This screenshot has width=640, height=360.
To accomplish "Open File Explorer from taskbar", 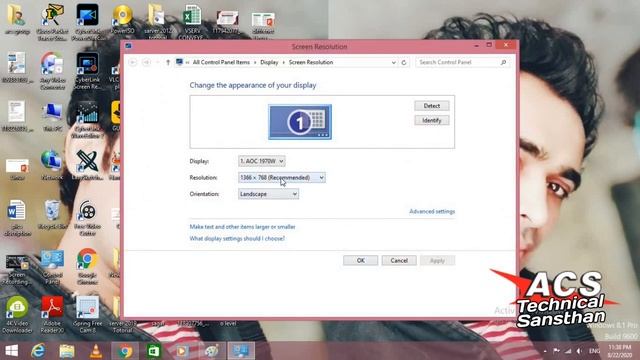I will [67, 351].
